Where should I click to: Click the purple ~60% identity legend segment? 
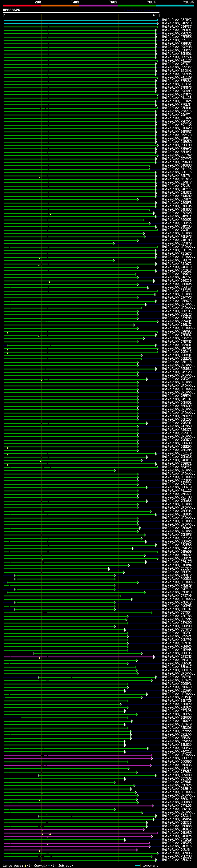pyautogui.click(x=99, y=6)
